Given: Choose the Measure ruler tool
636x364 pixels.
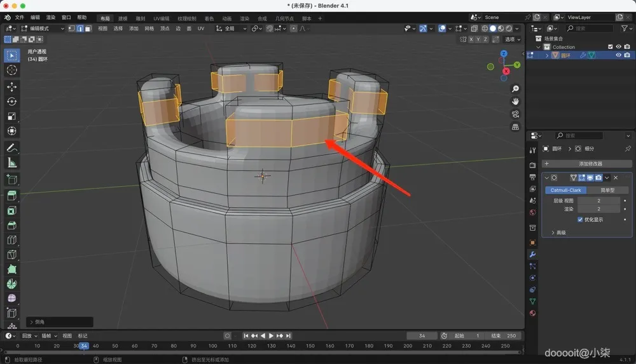Looking at the screenshot, I should pyautogui.click(x=11, y=163).
